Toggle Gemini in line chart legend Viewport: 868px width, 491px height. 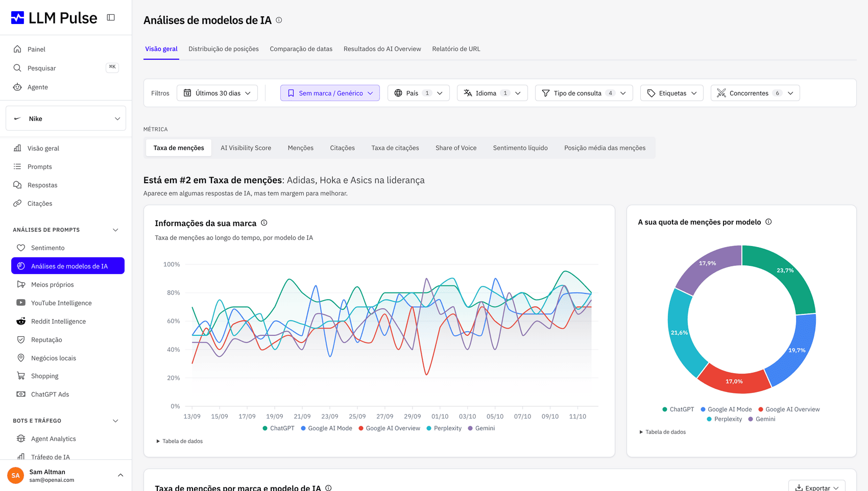pos(481,428)
